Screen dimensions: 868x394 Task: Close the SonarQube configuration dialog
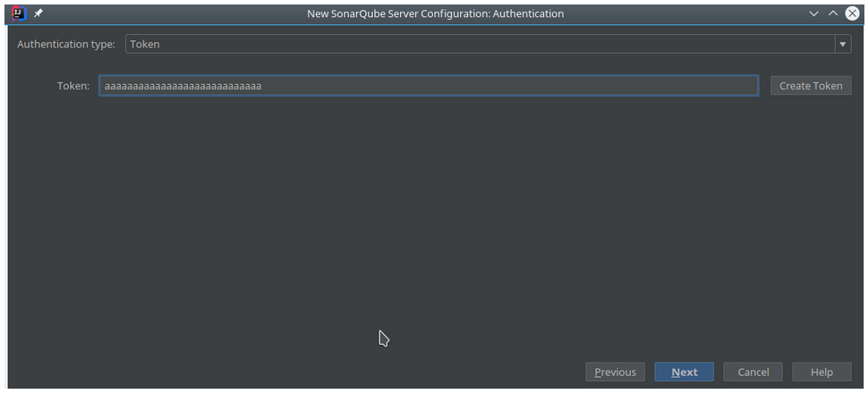coord(853,13)
